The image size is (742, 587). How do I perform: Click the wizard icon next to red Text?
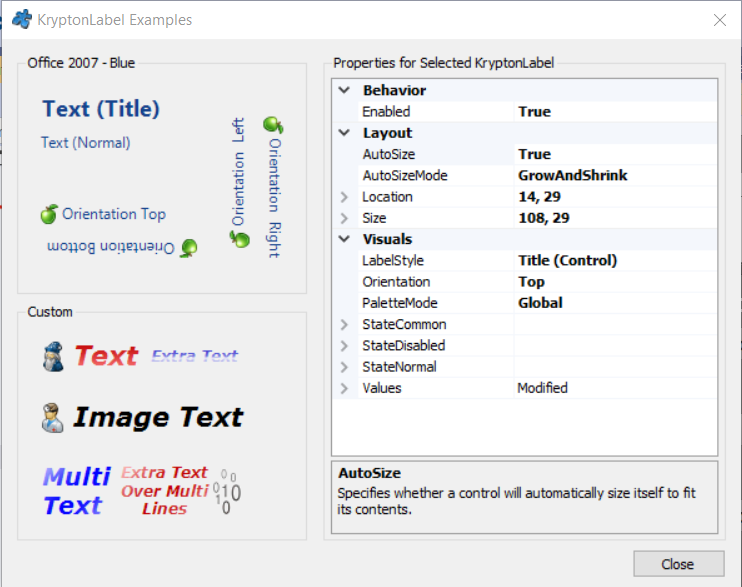(x=53, y=356)
